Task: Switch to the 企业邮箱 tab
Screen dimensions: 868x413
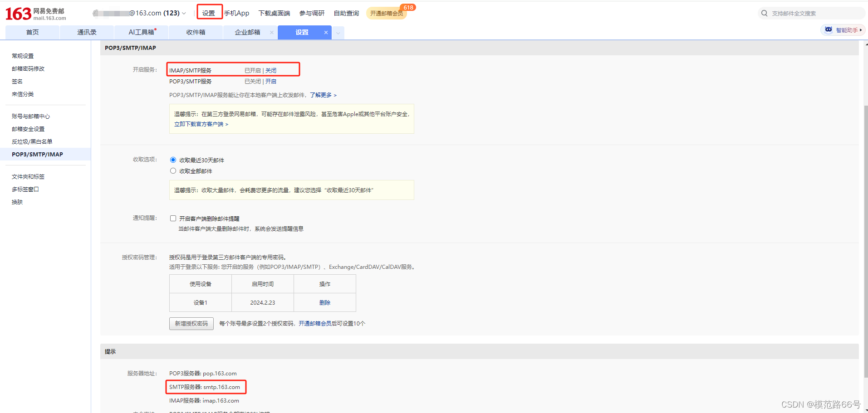Action: [248, 32]
